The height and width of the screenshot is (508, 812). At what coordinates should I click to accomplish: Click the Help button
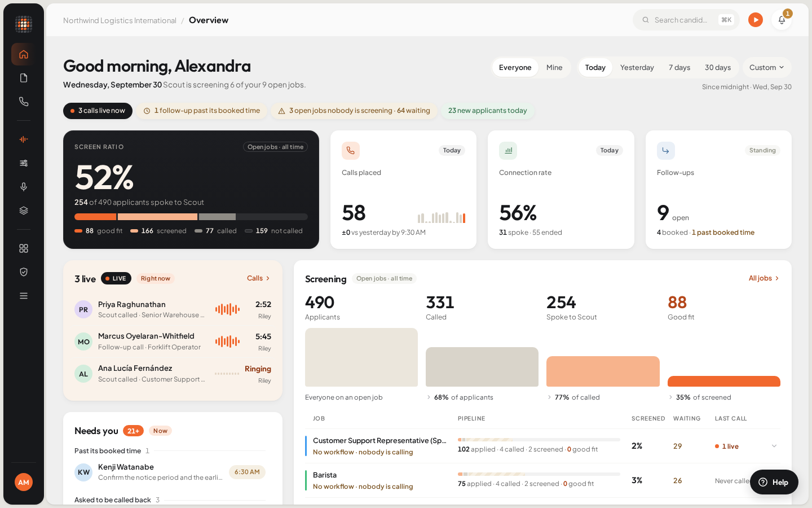tap(774, 482)
